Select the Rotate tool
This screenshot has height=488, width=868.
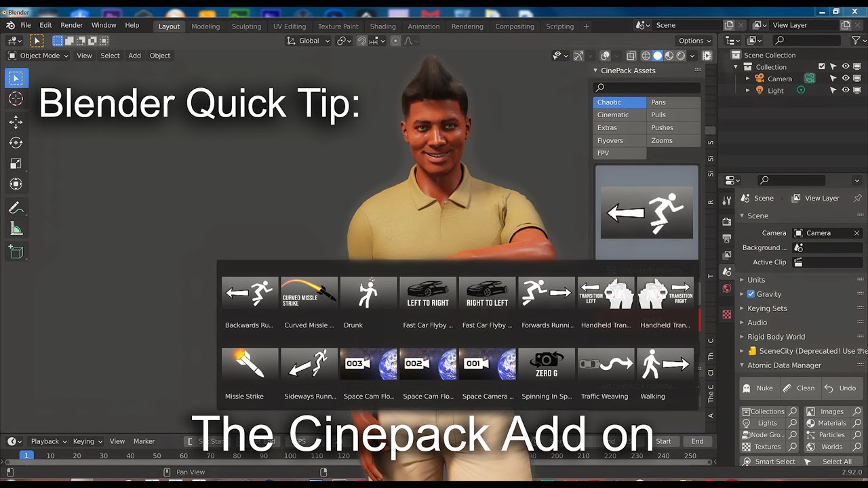[x=16, y=142]
